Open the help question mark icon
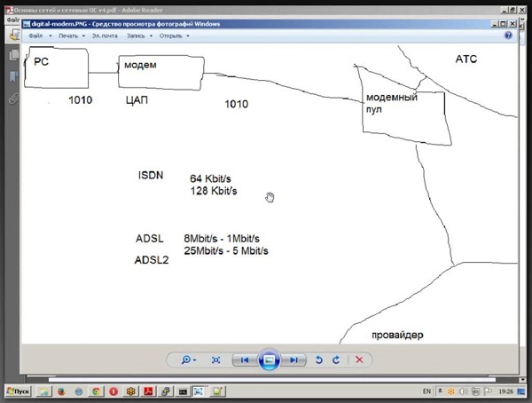Image resolution: width=532 pixels, height=403 pixels. point(507,36)
